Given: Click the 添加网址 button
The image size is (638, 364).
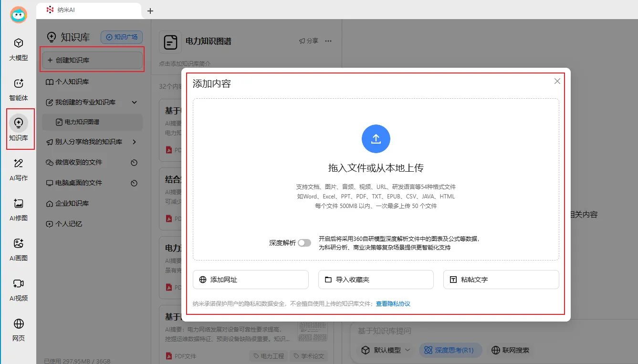Looking at the screenshot, I should click(251, 280).
